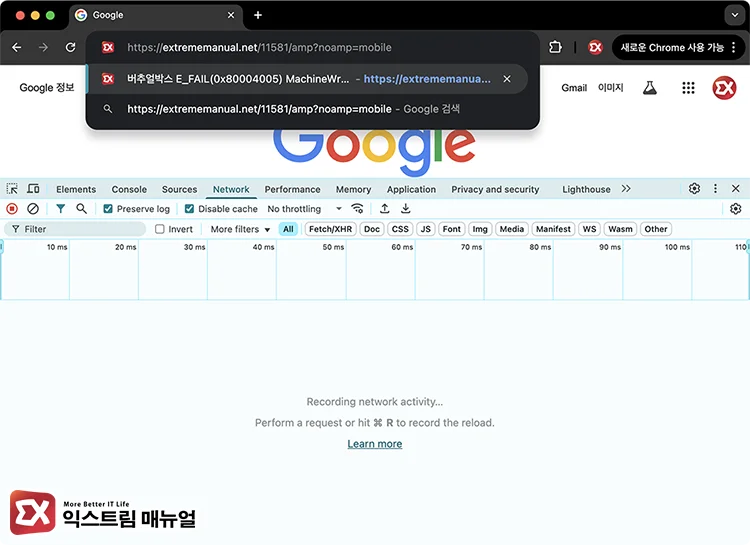Filter requests by Manifest
750x545 pixels.
[x=553, y=229]
